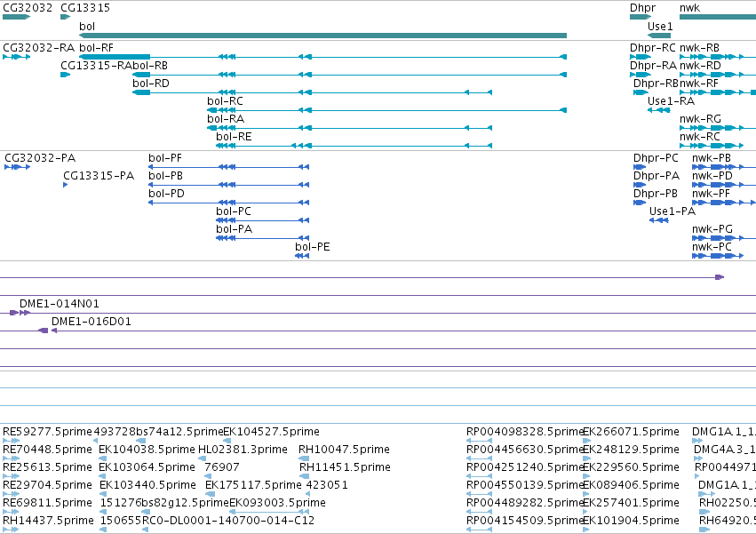Open EST RE70448.5prime
Screen dimensions: 756x534
[47, 450]
